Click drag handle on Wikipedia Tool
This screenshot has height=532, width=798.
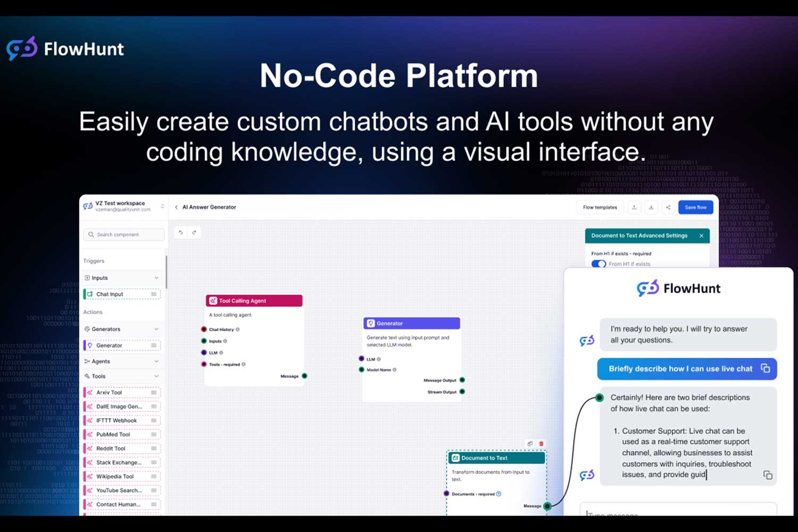pyautogui.click(x=154, y=477)
